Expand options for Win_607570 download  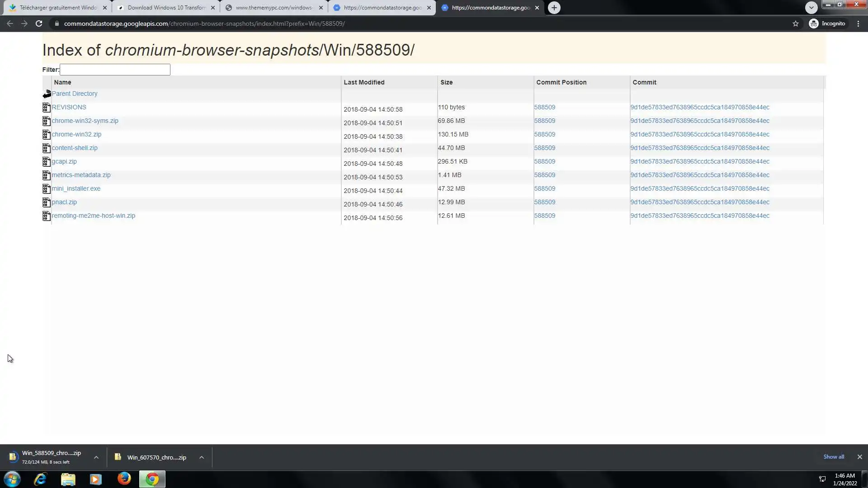tap(202, 457)
